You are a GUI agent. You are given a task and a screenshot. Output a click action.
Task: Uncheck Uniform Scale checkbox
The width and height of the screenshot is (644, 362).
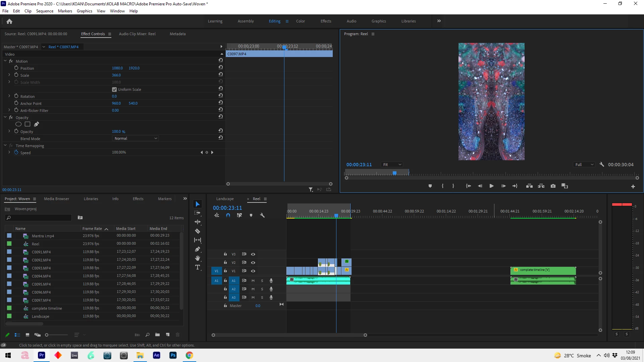(x=114, y=89)
